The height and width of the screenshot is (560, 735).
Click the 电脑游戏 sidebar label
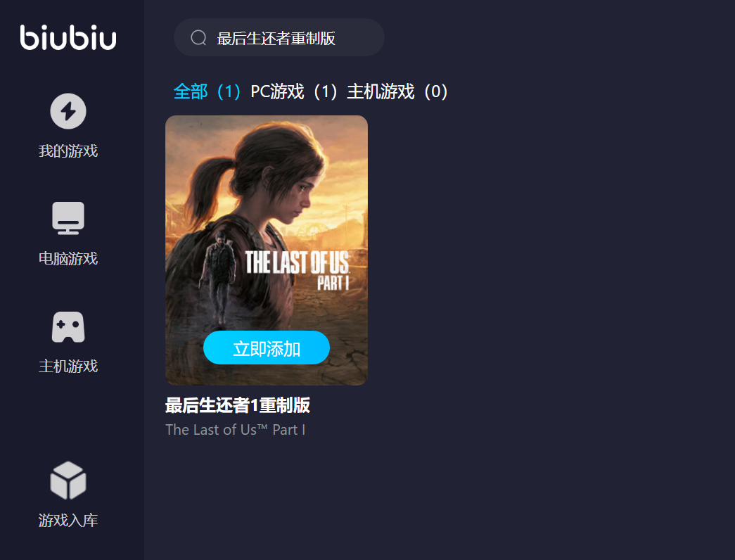coord(68,258)
